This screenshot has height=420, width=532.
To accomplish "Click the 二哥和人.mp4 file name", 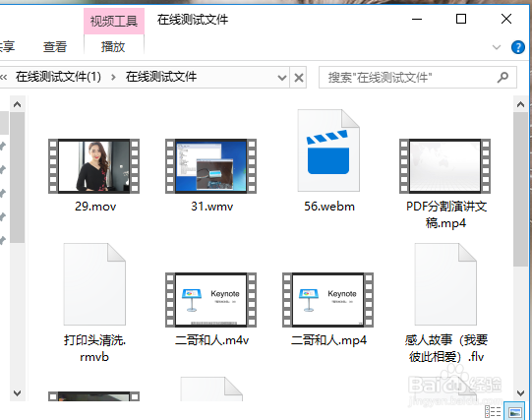I will [x=328, y=340].
